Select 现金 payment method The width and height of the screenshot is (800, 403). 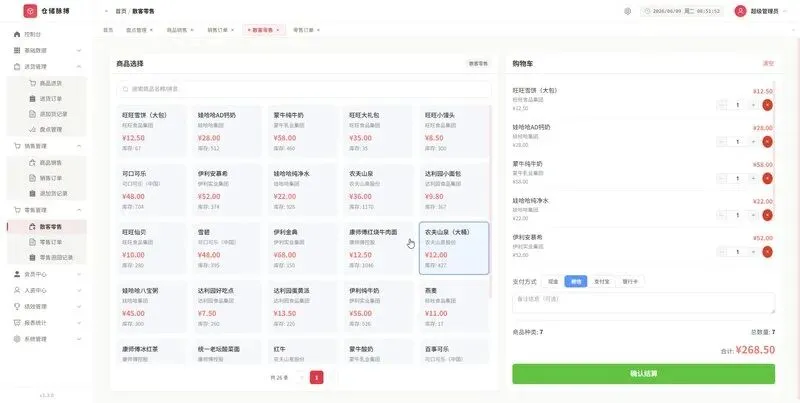[x=553, y=282]
